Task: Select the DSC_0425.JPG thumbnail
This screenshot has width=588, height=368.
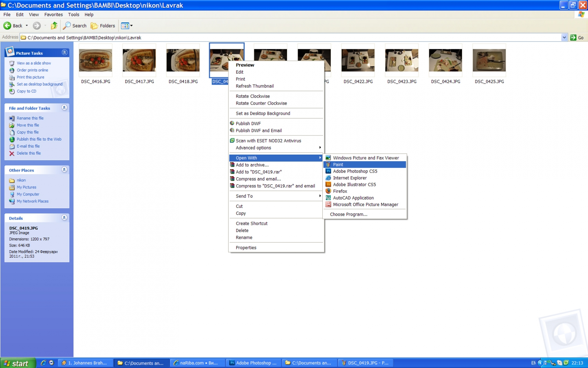Action: click(489, 60)
